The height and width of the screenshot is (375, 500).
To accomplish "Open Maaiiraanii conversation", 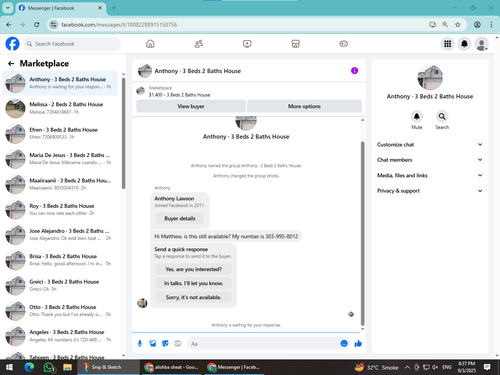I will (60, 184).
